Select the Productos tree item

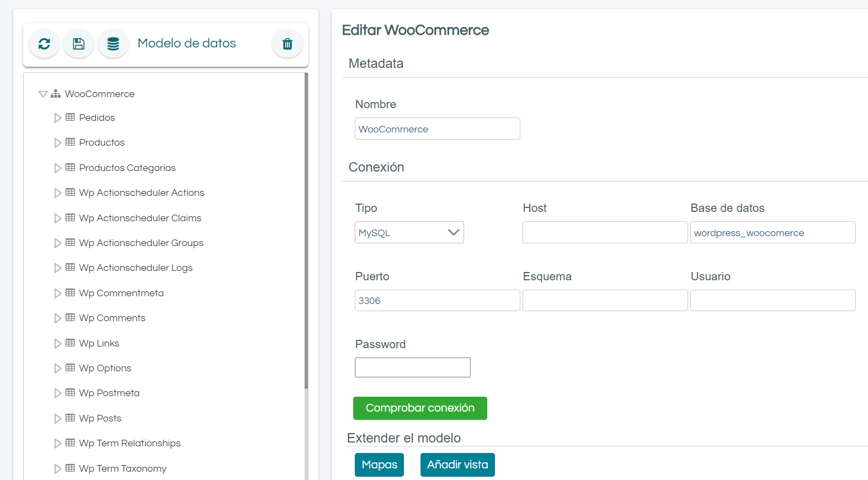pyautogui.click(x=102, y=142)
